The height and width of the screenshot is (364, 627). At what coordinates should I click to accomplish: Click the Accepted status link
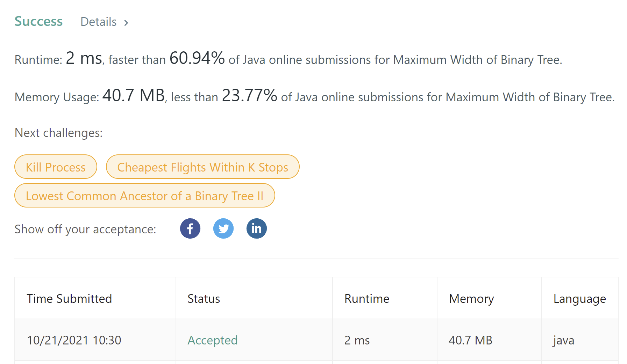point(212,340)
